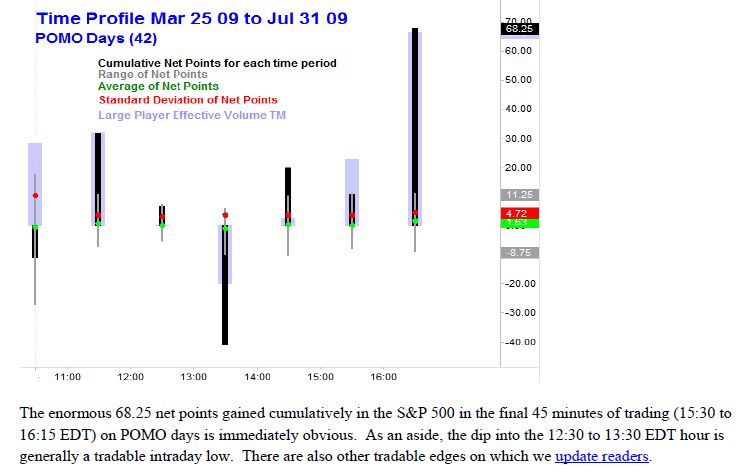Image resolution: width=748 pixels, height=473 pixels.
Task: Click the red 4.72 axis label
Action: click(x=519, y=213)
